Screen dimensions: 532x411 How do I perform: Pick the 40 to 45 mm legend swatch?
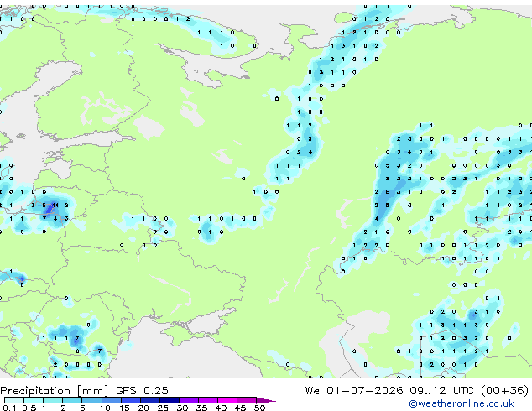pyautogui.click(x=227, y=400)
